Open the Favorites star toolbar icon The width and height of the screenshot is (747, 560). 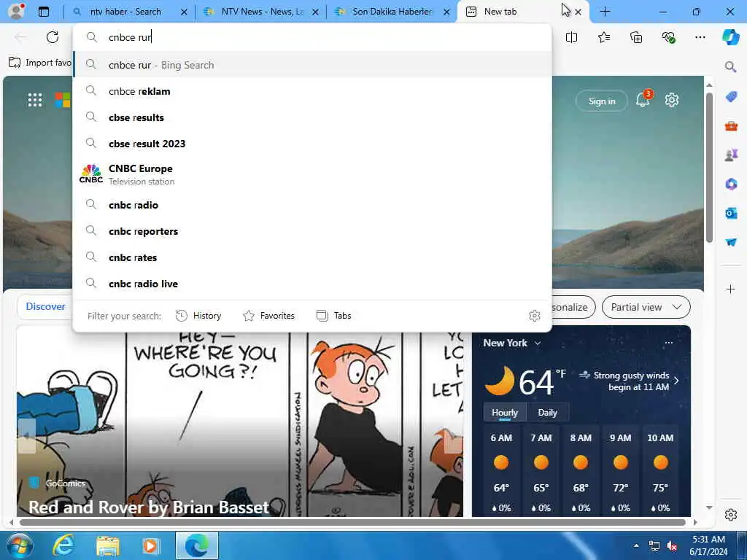tap(603, 37)
